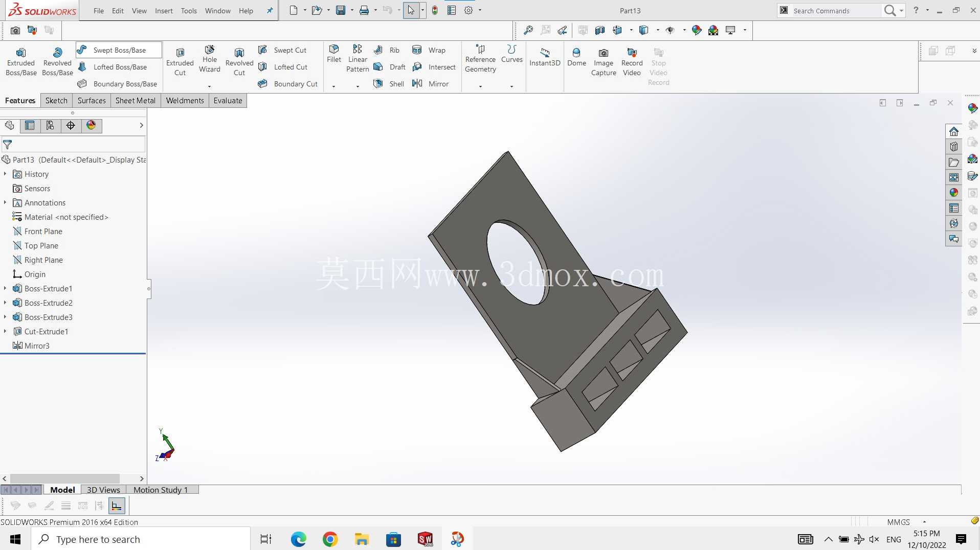Select the Linear Pattern tool

pyautogui.click(x=358, y=59)
